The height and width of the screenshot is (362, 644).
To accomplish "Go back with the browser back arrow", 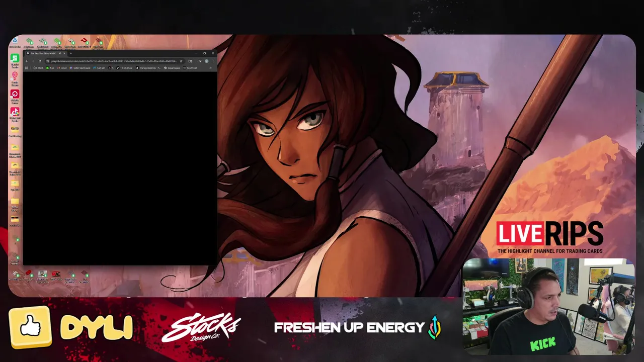I will 27,61.
